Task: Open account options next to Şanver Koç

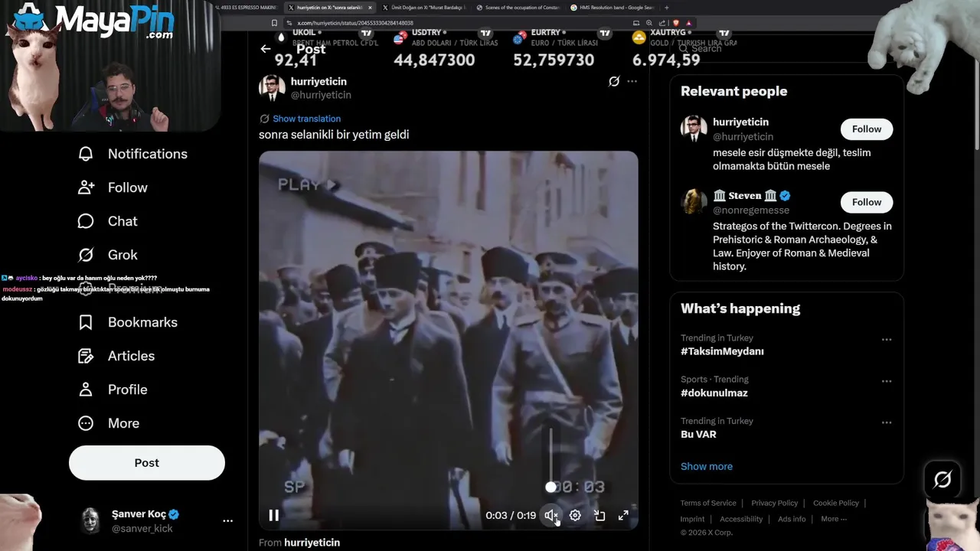Action: coord(227,521)
